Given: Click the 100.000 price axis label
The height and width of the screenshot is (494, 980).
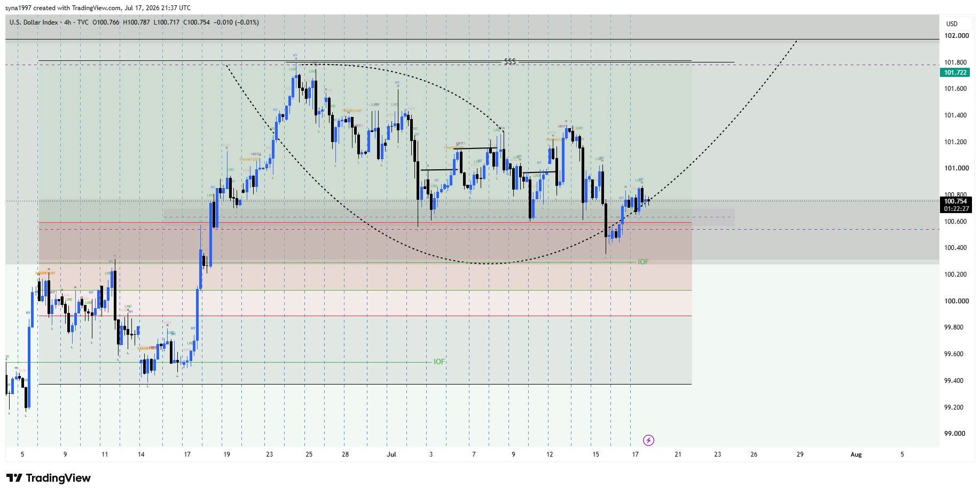Looking at the screenshot, I should pyautogui.click(x=956, y=301).
